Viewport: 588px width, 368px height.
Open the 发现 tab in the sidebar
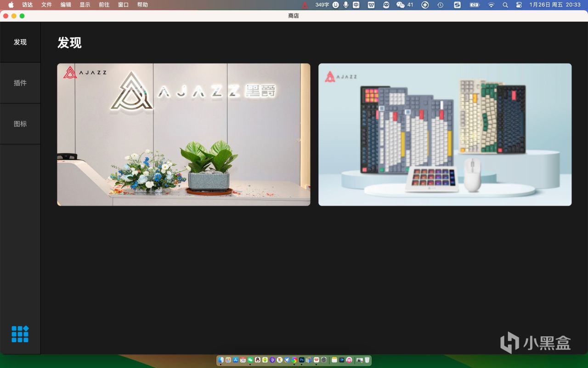20,42
